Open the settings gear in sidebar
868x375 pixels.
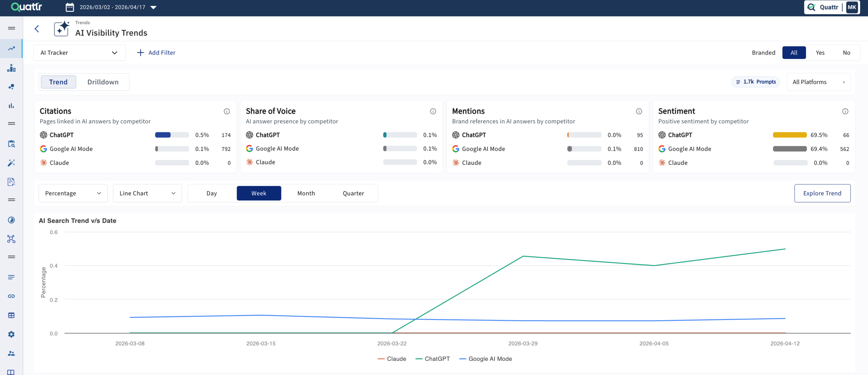[x=11, y=334]
